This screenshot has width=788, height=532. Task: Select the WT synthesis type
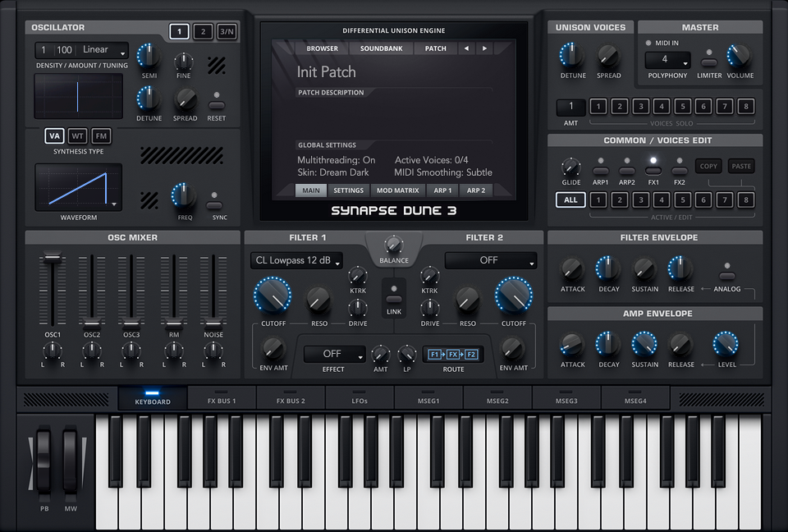point(77,135)
